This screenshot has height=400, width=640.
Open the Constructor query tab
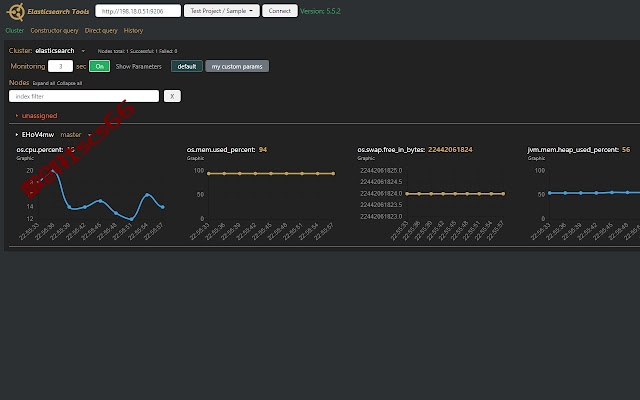pyautogui.click(x=54, y=31)
